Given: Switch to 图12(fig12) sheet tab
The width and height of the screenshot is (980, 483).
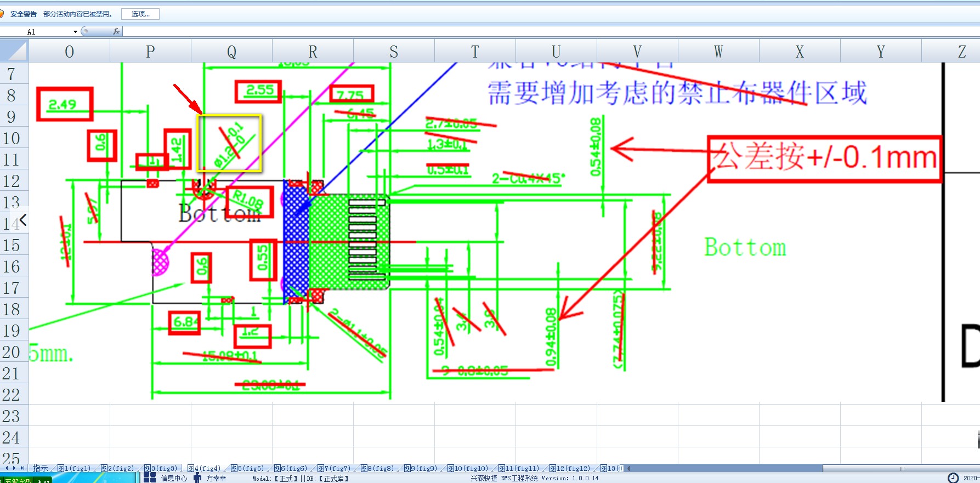Looking at the screenshot, I should pos(570,468).
